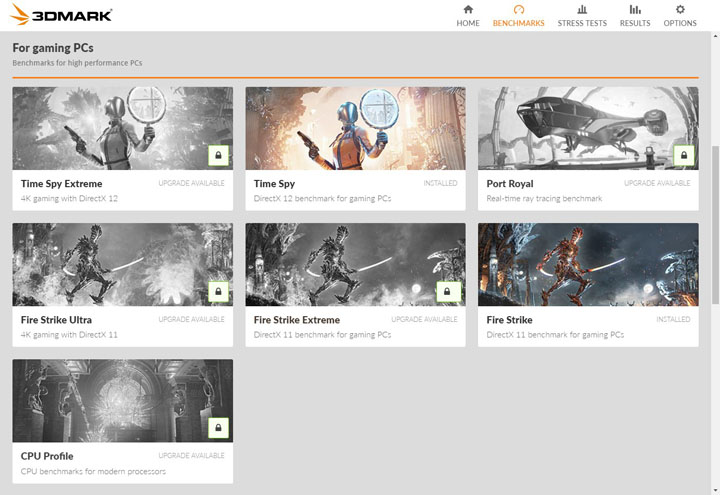This screenshot has height=495, width=720.
Task: Open the Time Spy Extreme thumbnail
Action: (123, 128)
